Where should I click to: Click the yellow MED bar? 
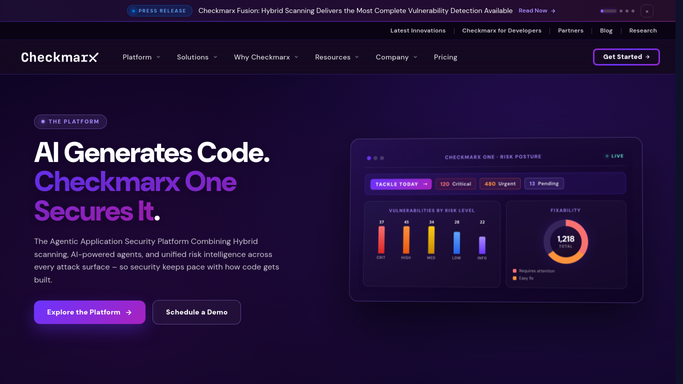(x=431, y=240)
